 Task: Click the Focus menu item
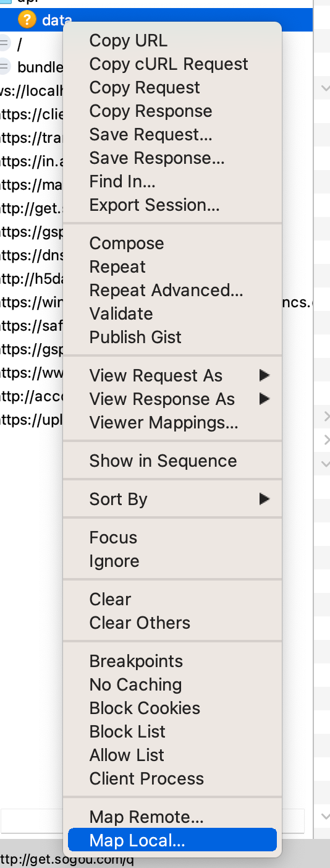point(113,538)
